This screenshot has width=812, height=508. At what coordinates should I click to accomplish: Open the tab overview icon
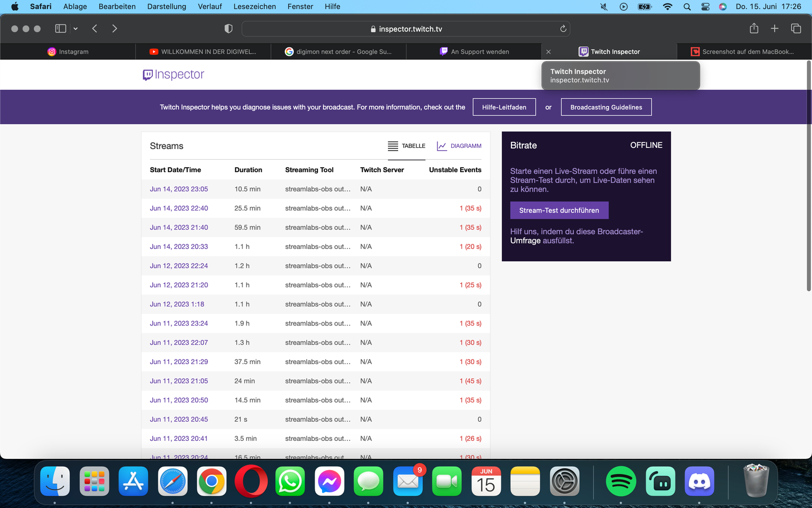796,29
